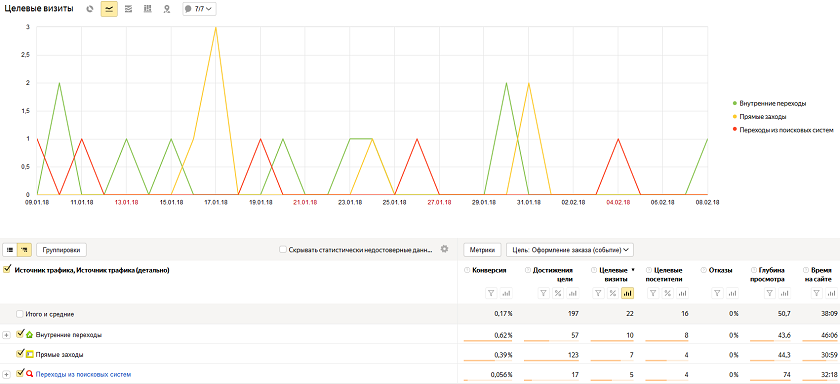Click Внутренние переходы conversion 0,62 %
This screenshot has width=840, height=384.
point(504,335)
